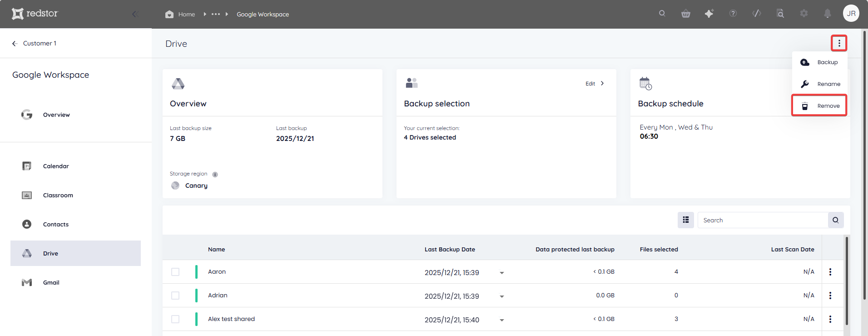Sort by Last Scan Date column header

793,249
